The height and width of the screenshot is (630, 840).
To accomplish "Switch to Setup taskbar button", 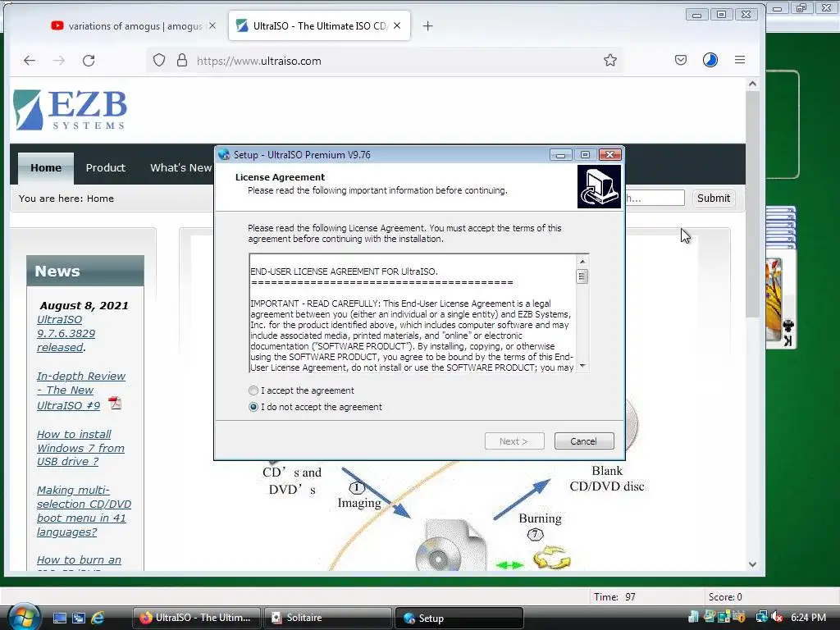I will (x=459, y=618).
